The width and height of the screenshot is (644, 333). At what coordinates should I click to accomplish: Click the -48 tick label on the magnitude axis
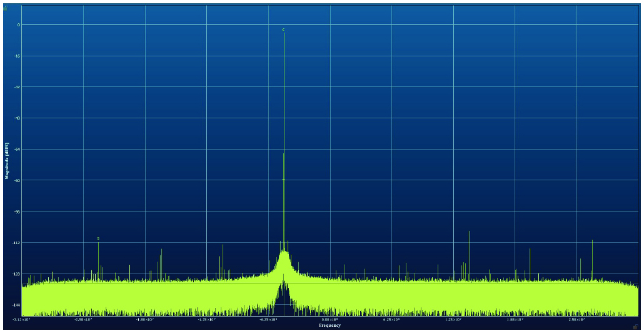pyautogui.click(x=18, y=118)
